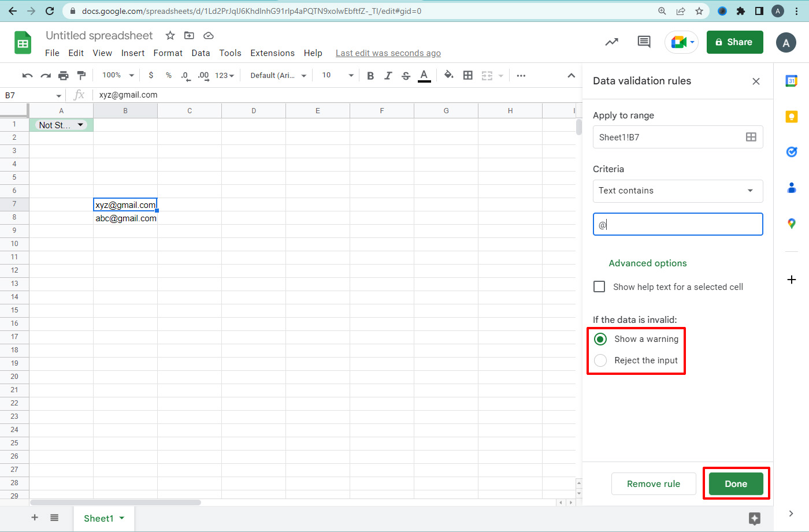The image size is (809, 532).
Task: Open the borders tool
Action: tap(468, 76)
